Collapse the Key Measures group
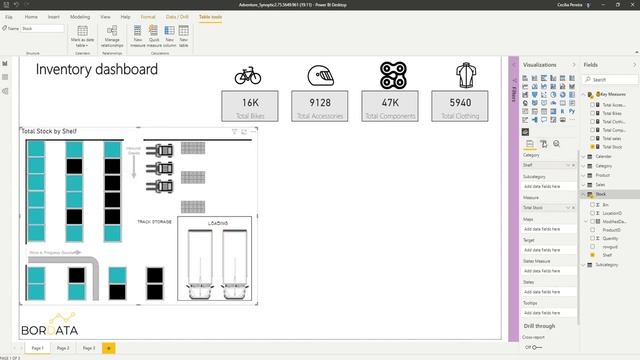Screen dimensions: 640x360 tap(584, 94)
